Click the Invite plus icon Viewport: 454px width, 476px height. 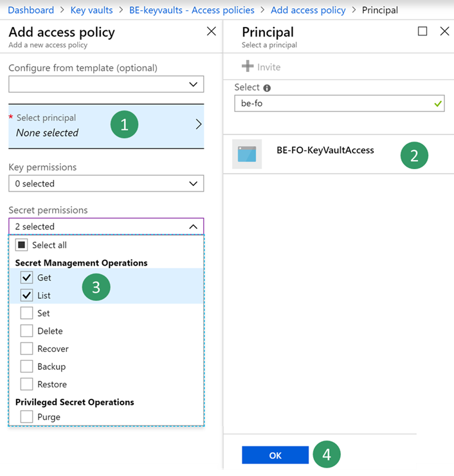[248, 66]
